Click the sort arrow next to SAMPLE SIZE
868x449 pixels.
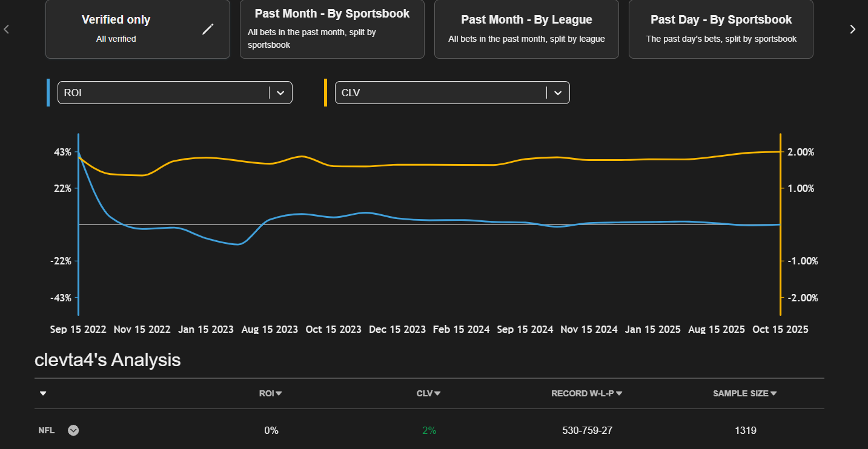774,393
